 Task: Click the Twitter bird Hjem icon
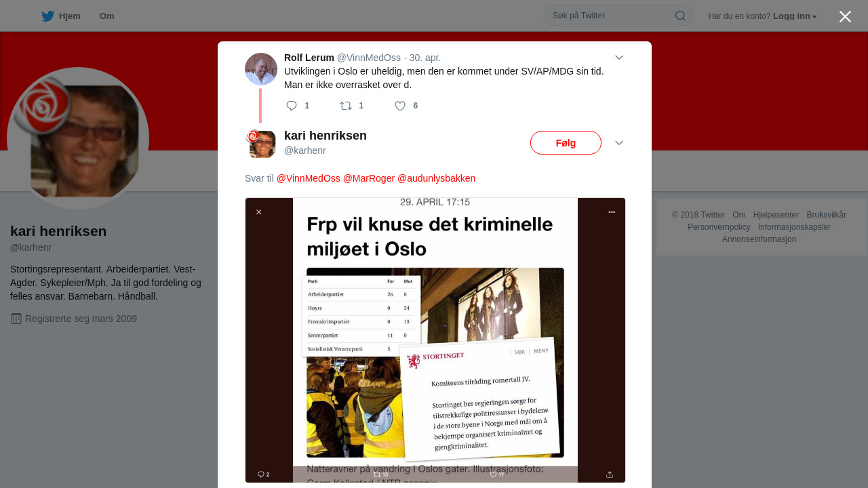[x=47, y=16]
